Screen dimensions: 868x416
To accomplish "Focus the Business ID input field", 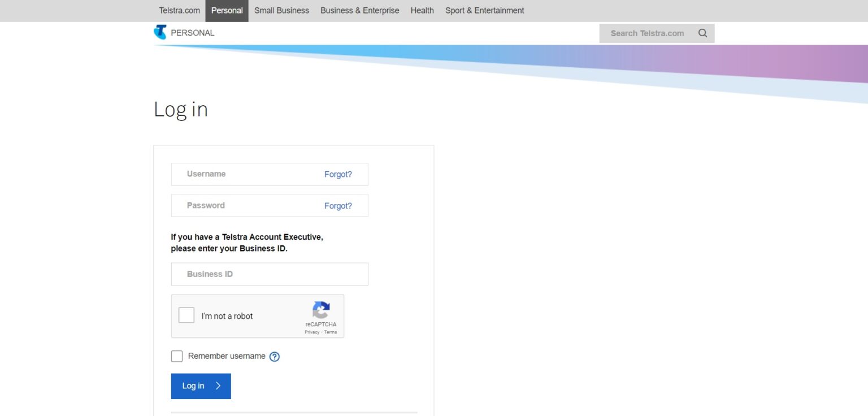I will tap(270, 274).
